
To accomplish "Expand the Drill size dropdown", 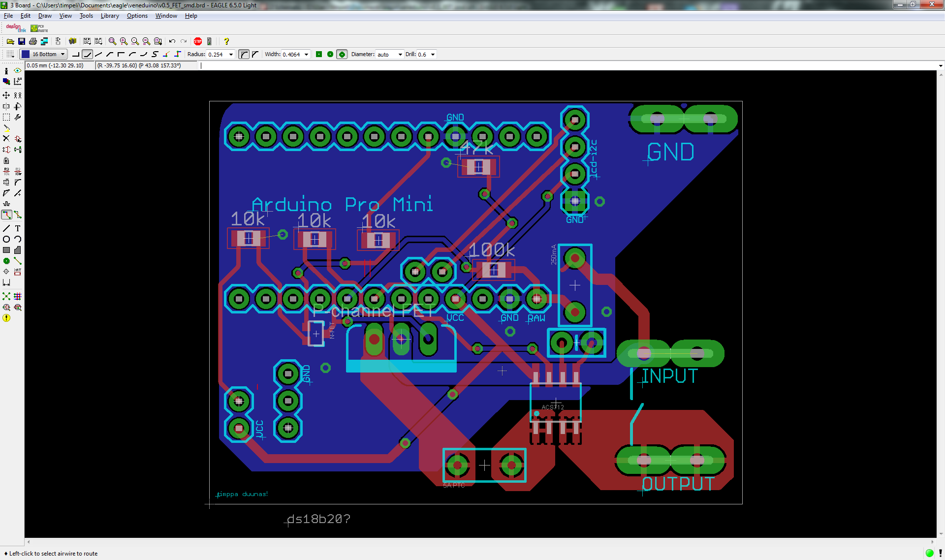I will [433, 54].
